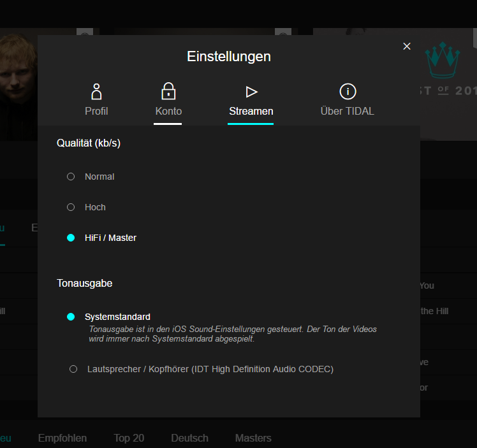Screen dimensions: 477x448
Task: Click the Top 20 tab in background
Action: (129, 438)
